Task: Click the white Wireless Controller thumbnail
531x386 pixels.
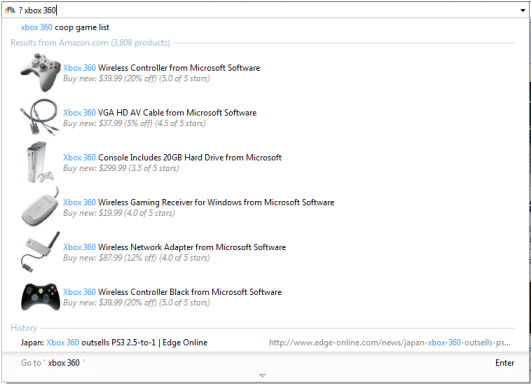Action: (x=40, y=72)
